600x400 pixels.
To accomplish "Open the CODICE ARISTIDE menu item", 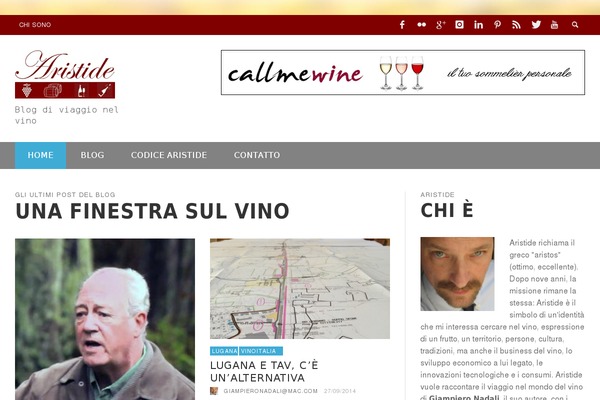I will click(169, 155).
